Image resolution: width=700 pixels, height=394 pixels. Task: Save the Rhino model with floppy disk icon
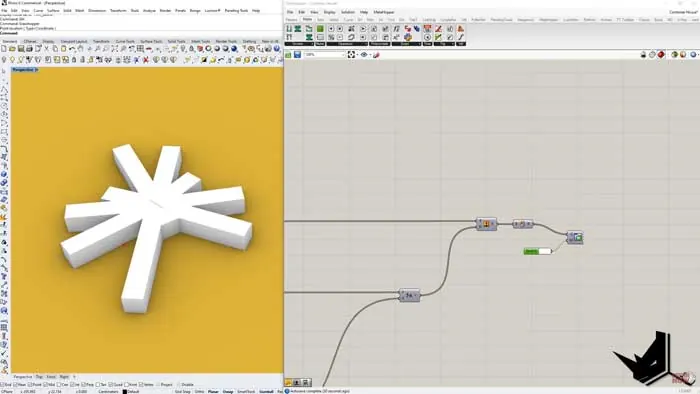click(21, 48)
